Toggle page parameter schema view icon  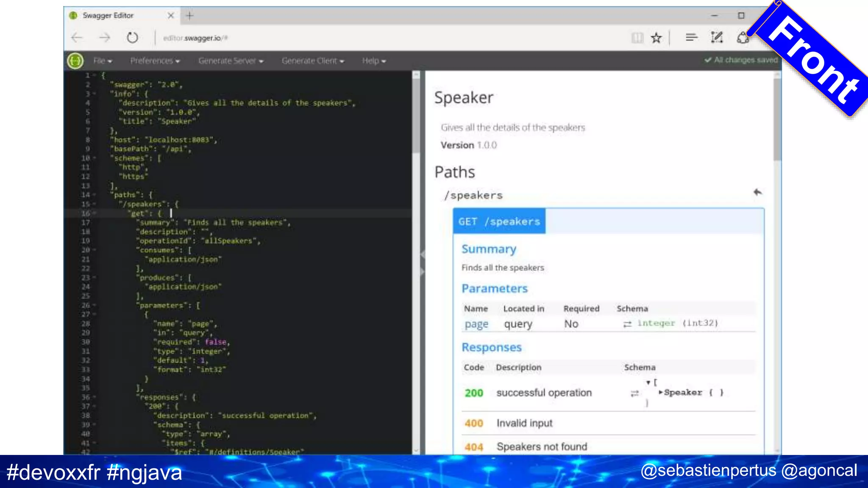tap(627, 324)
